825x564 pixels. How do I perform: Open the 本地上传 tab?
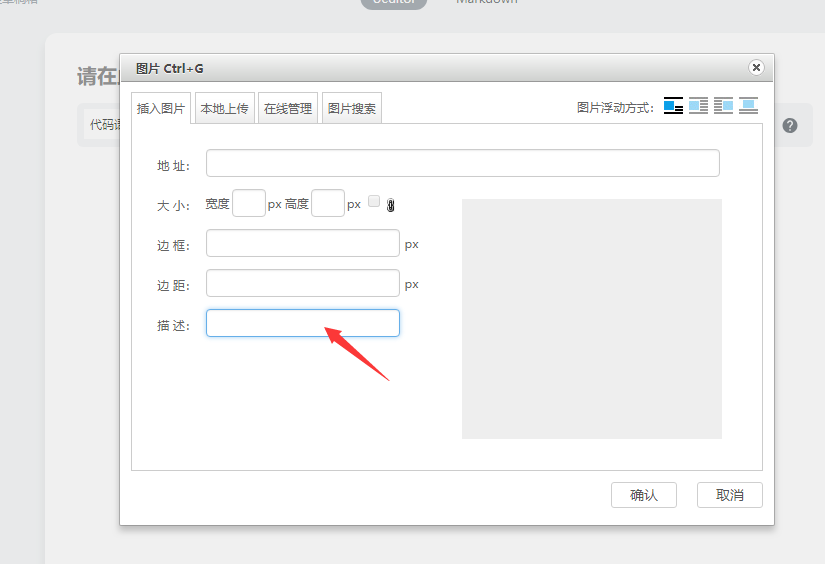[224, 109]
